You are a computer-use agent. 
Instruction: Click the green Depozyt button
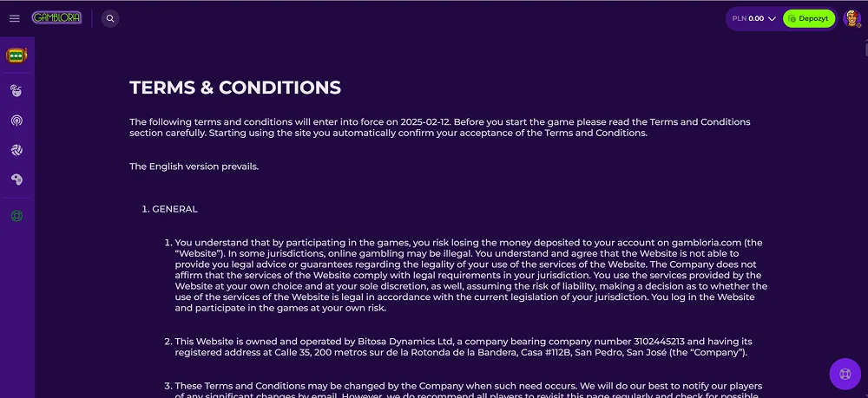click(809, 18)
